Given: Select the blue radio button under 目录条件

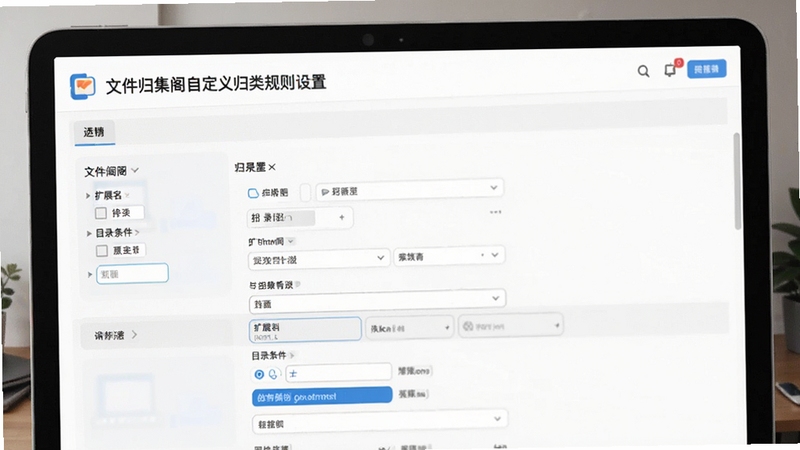Looking at the screenshot, I should [x=259, y=374].
